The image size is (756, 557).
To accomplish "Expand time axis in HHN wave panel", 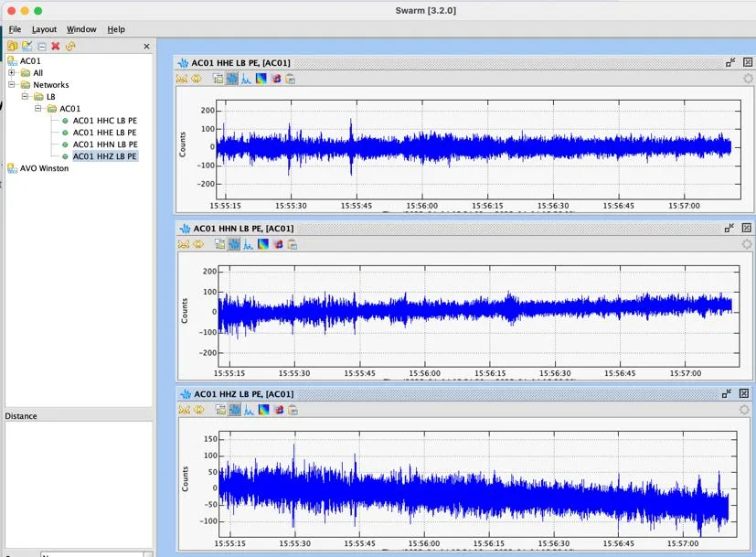I will tap(198, 244).
